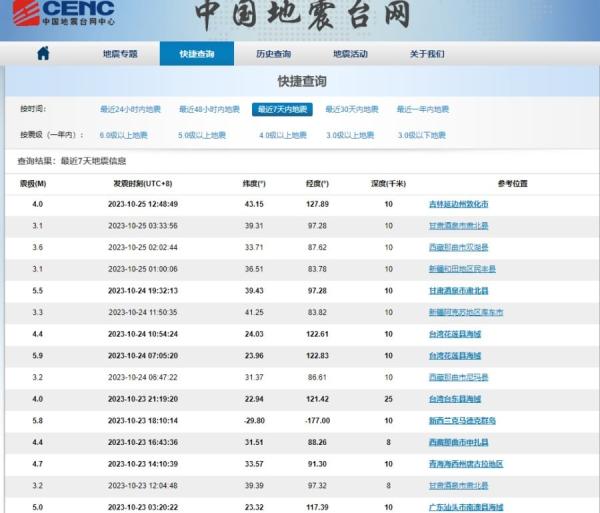The width and height of the screenshot is (600, 513).
Task: Click the time 2023-10-23 03:20:22
Action: click(143, 507)
